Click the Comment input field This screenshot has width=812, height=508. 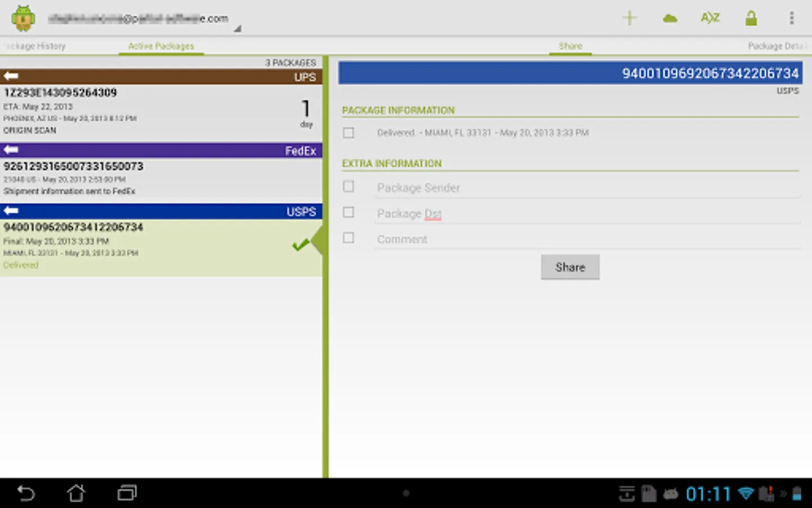coord(588,239)
